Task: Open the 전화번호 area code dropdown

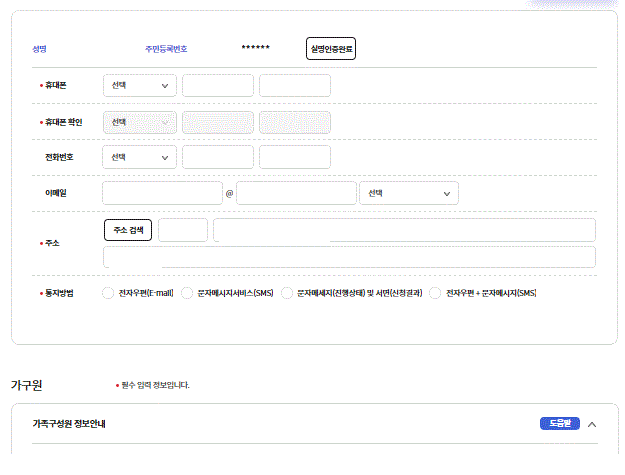Action: pos(140,157)
